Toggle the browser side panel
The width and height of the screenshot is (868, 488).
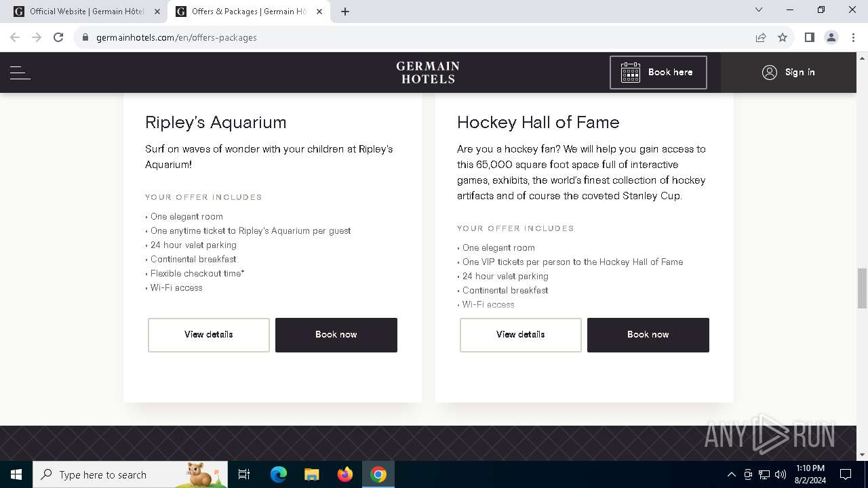[x=809, y=37]
